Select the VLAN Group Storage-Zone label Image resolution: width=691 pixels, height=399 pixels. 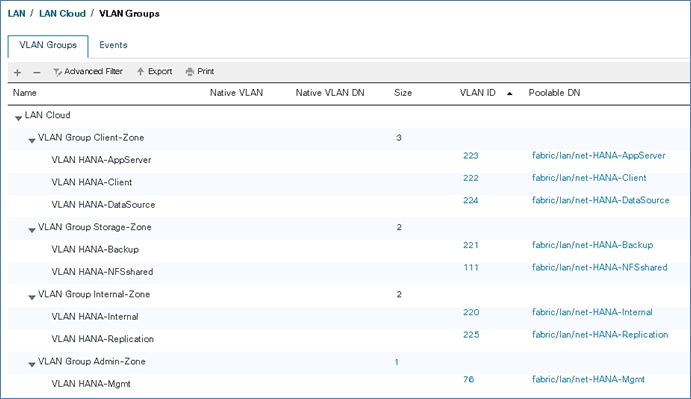tap(95, 227)
